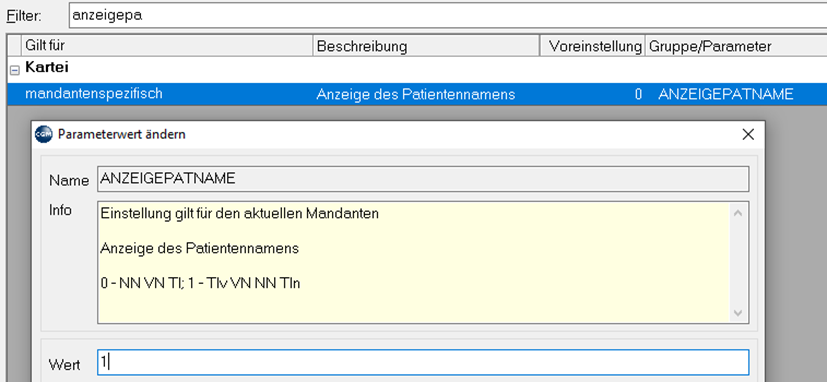
Task: Sort by the Gruppe/Parameter column header
Action: point(736,46)
